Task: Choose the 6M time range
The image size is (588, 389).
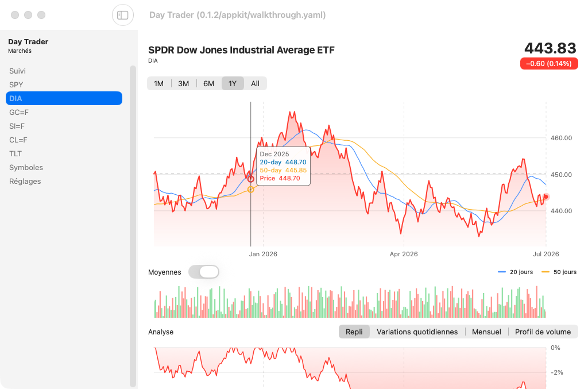Action: (x=209, y=84)
